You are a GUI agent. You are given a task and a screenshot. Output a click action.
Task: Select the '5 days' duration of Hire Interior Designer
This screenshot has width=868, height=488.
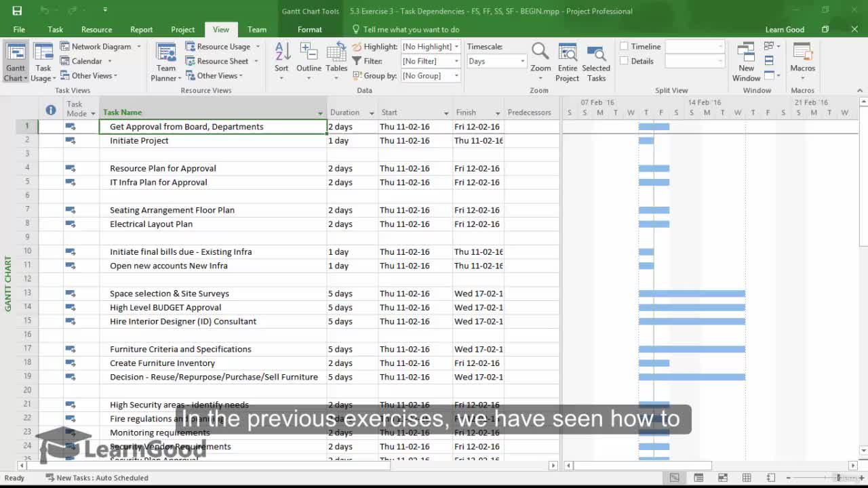pyautogui.click(x=352, y=321)
